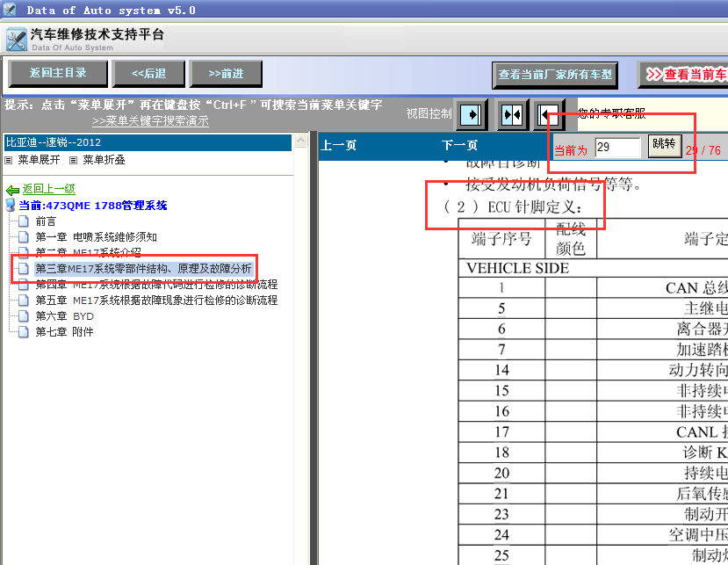Open 第七章 附件 chapter
This screenshot has width=728, height=565.
64,332
